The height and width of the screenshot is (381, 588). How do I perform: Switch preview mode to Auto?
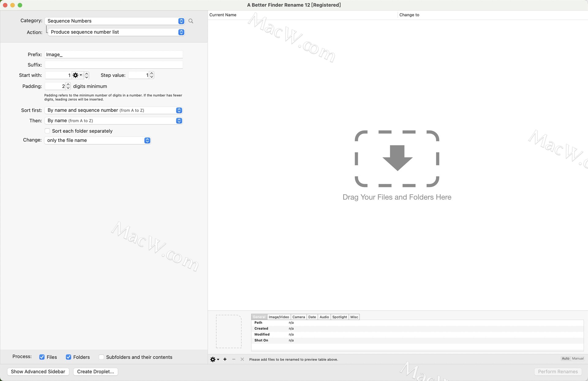(x=566, y=358)
